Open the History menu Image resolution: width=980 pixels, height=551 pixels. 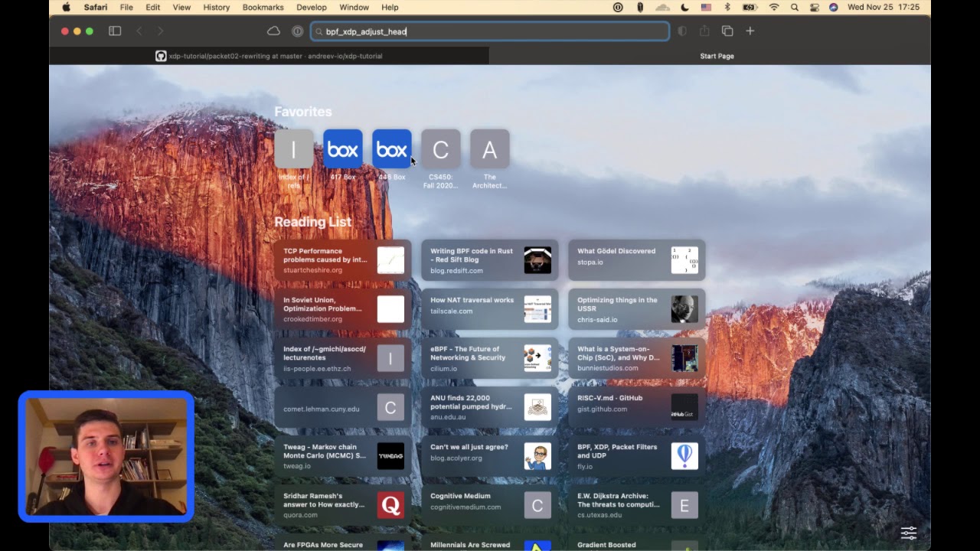(x=217, y=7)
